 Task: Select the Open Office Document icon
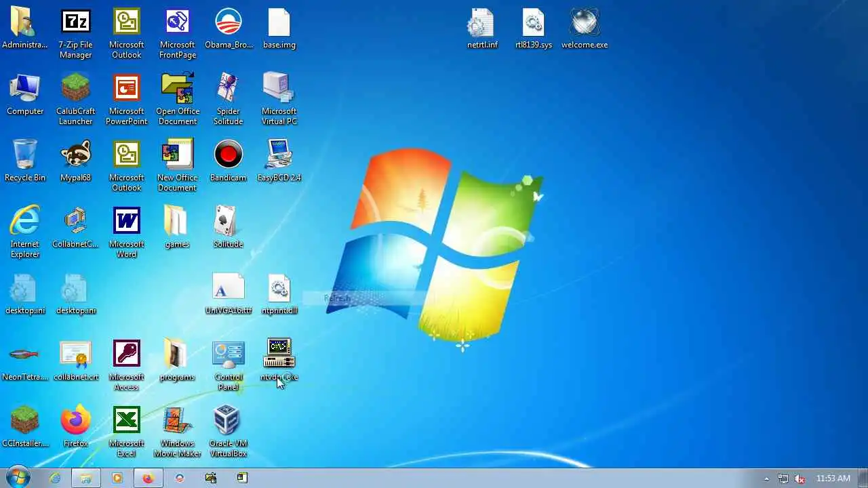(177, 100)
